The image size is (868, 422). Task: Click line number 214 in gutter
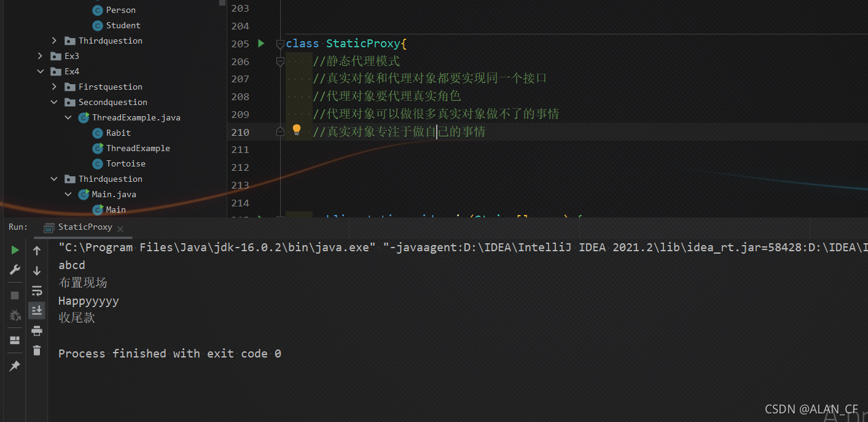click(240, 203)
